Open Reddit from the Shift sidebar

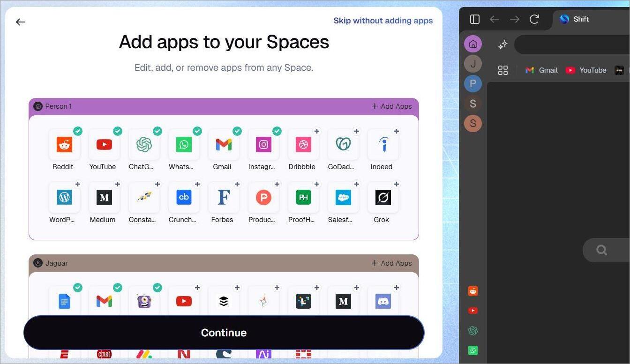click(x=473, y=291)
